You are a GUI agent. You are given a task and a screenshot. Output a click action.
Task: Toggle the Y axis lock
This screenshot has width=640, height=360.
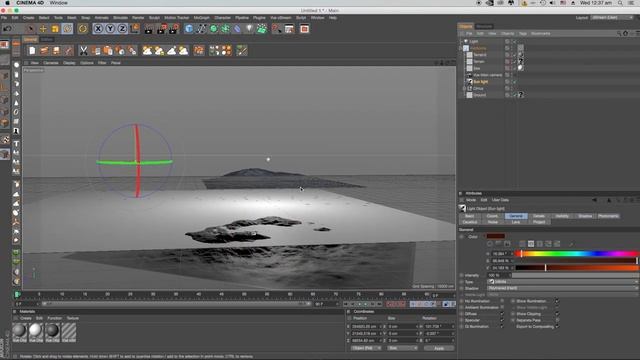(x=110, y=29)
